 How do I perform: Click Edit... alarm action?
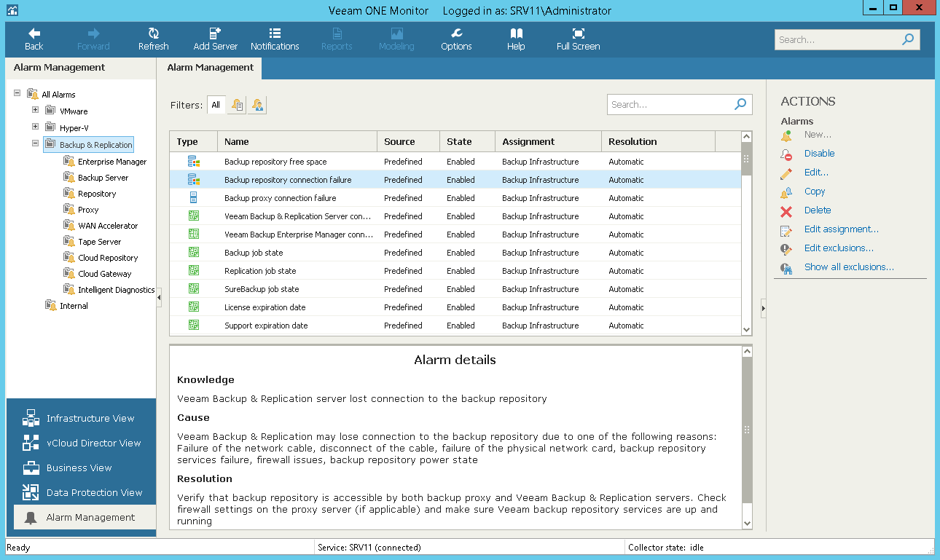pos(816,173)
